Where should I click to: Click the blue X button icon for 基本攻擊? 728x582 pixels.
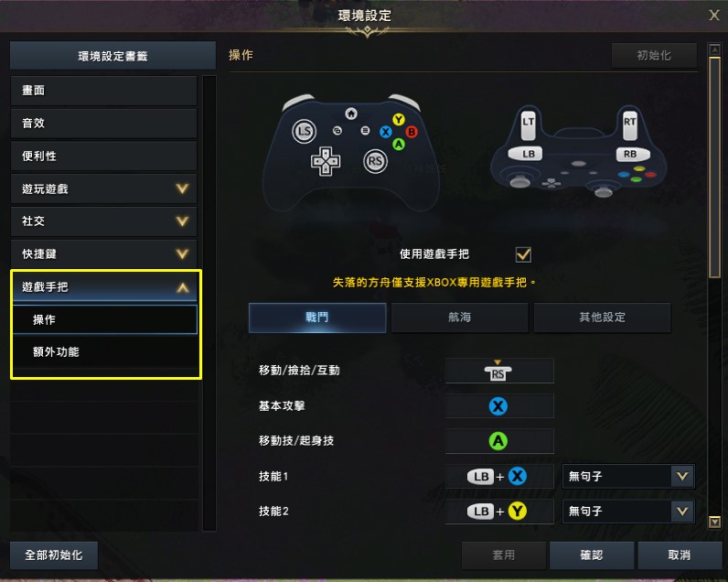[x=498, y=406]
